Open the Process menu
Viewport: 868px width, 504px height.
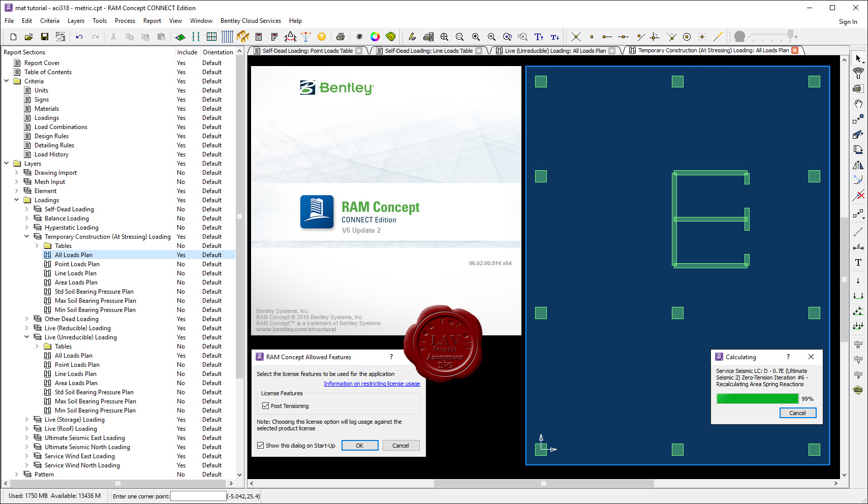click(x=125, y=21)
